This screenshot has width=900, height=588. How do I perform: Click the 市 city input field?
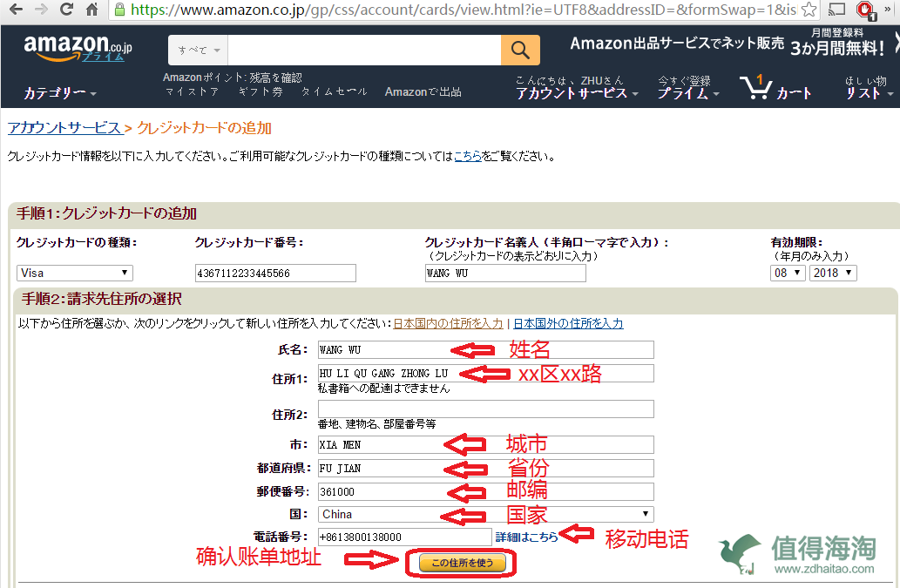coord(485,444)
